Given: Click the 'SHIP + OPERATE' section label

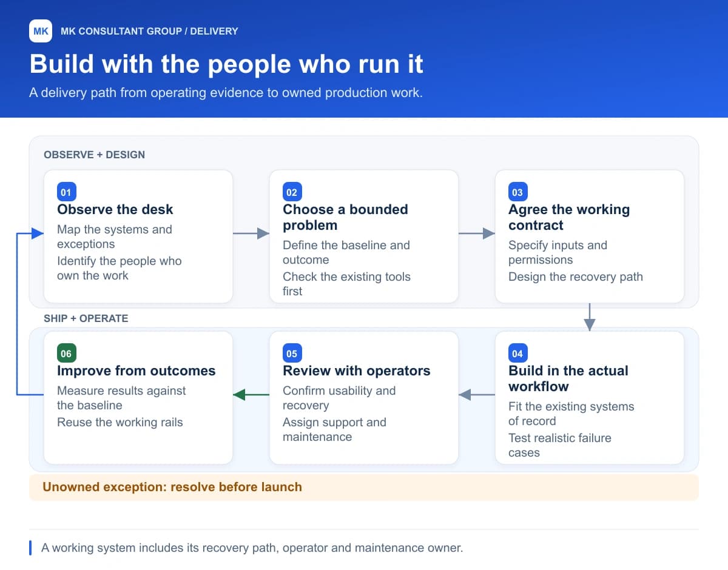Looking at the screenshot, I should click(86, 318).
